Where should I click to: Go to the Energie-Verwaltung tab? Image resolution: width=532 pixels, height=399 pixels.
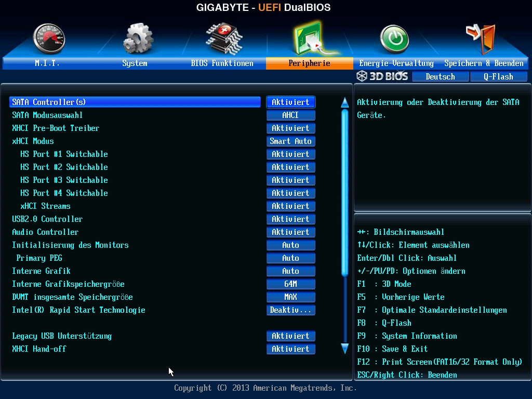[x=396, y=63]
